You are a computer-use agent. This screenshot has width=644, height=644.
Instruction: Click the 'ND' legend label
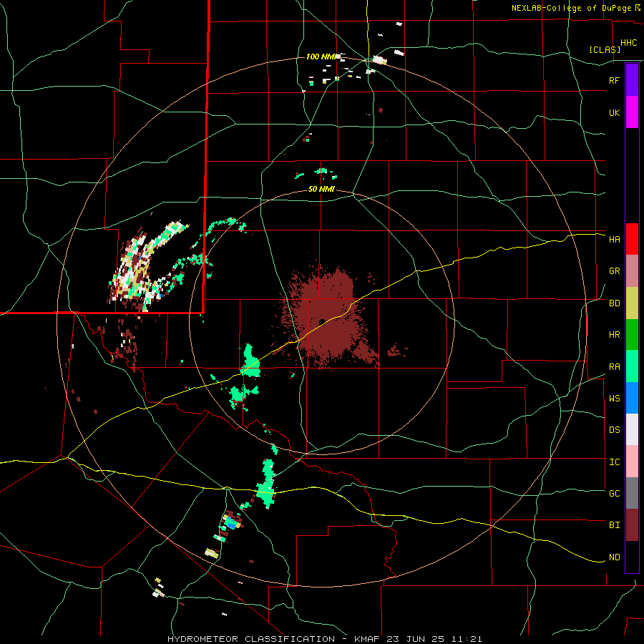pos(614,557)
